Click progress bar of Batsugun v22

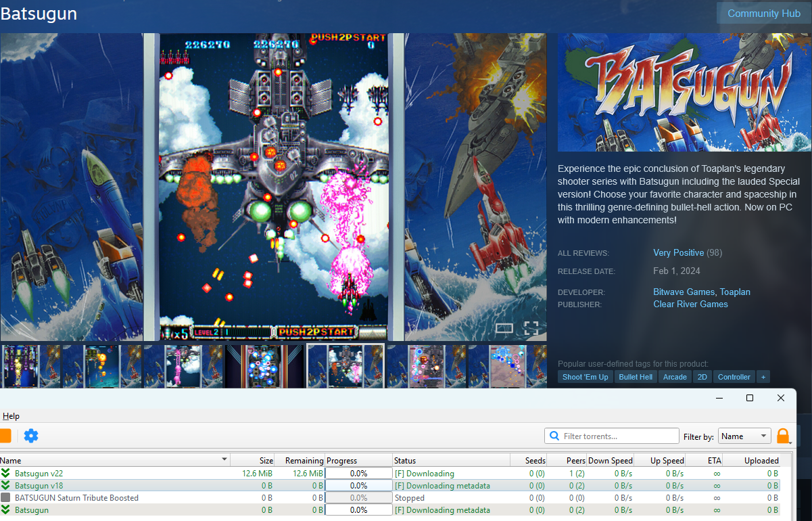(359, 474)
